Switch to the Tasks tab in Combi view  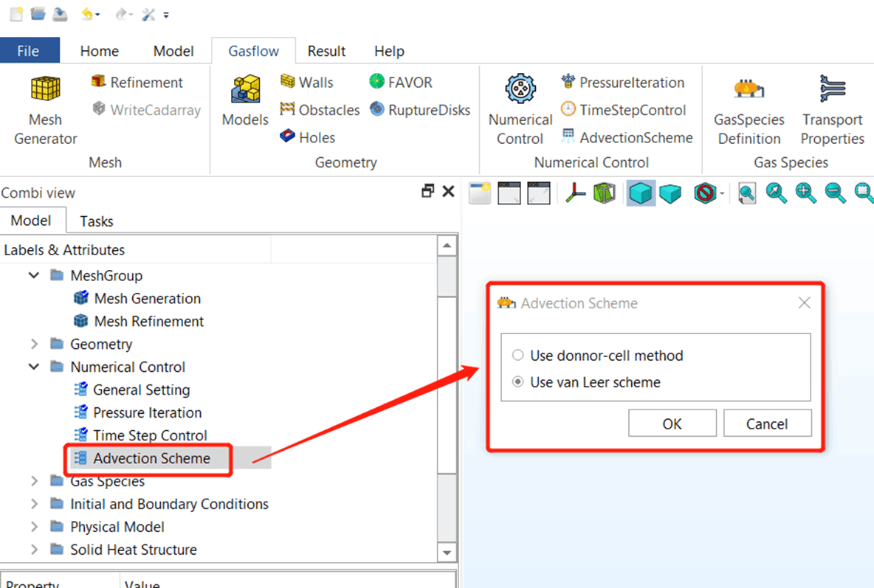coord(97,221)
